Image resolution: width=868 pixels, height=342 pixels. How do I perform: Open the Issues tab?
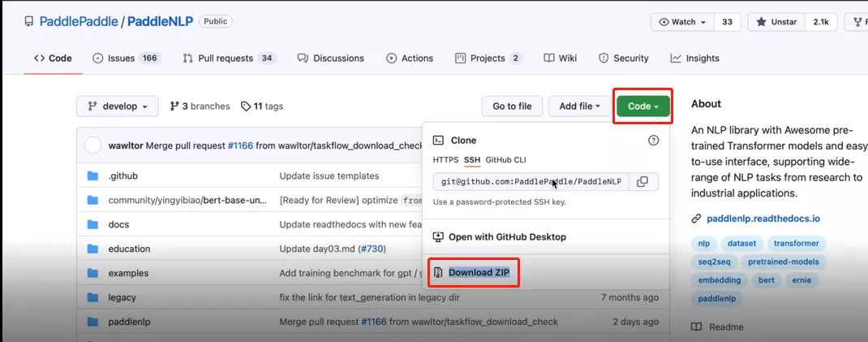point(127,58)
